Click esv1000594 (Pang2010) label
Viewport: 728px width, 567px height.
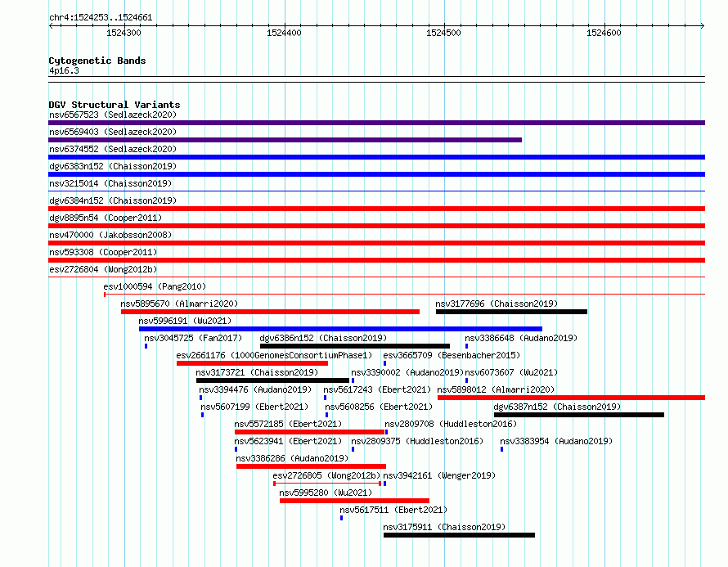pos(155,286)
